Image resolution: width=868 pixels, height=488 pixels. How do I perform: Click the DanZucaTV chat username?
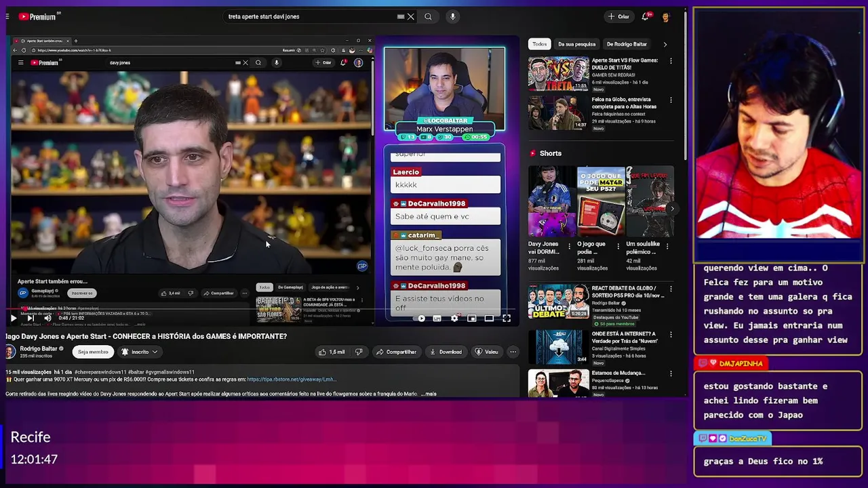click(748, 439)
